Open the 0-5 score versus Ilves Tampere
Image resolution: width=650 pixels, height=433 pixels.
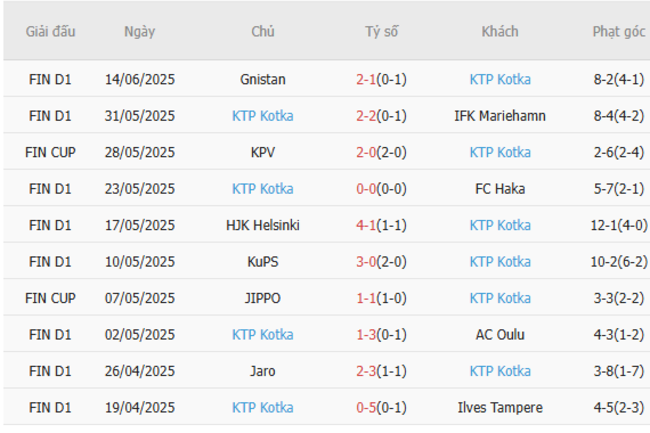click(x=381, y=408)
